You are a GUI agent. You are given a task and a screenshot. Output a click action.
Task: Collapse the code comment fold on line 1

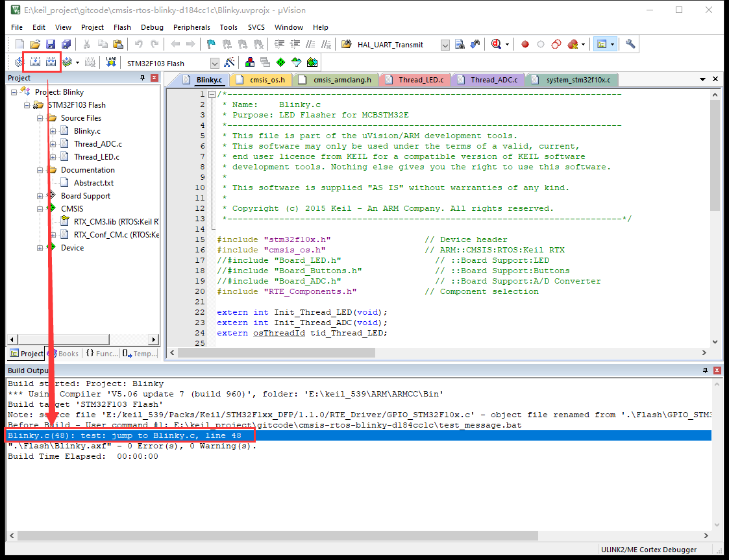212,95
